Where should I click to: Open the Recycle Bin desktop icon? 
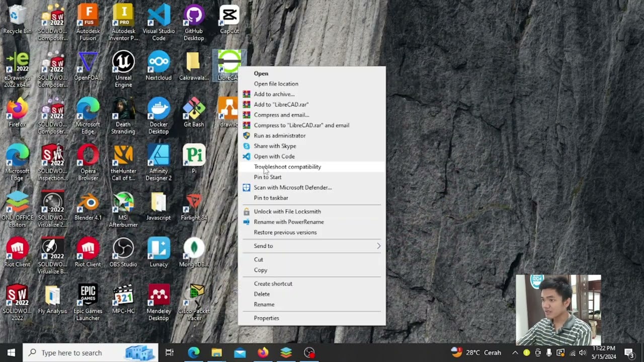tap(17, 20)
